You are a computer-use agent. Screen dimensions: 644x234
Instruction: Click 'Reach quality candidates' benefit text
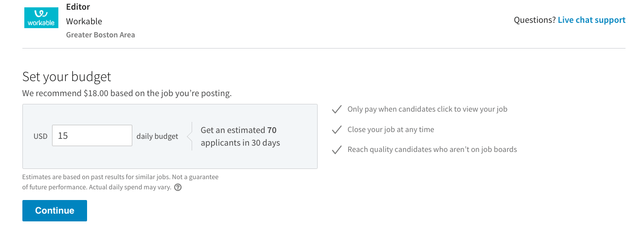432,150
